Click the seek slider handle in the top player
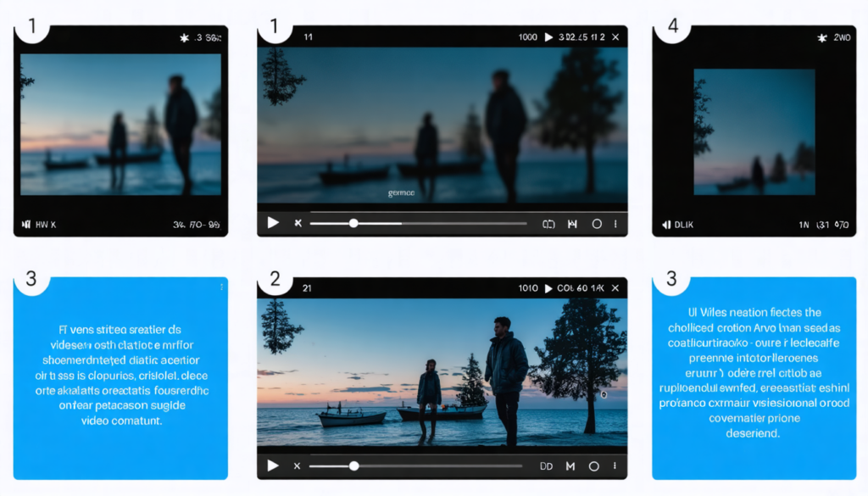This screenshot has width=868, height=496. [353, 223]
